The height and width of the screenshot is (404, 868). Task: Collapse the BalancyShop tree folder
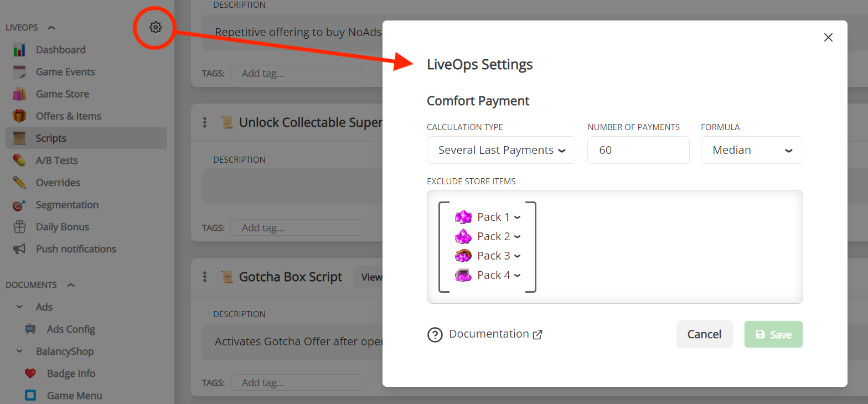[19, 351]
